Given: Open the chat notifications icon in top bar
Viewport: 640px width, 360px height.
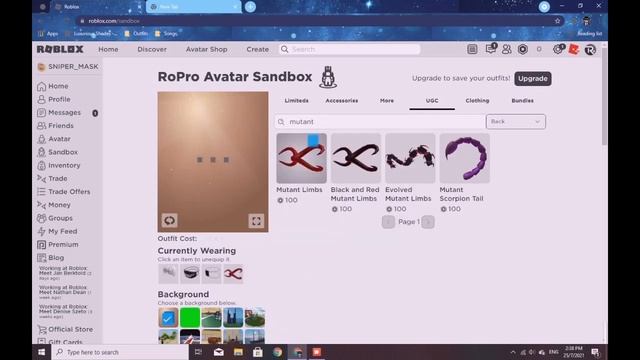Looking at the screenshot, I should click(491, 49).
